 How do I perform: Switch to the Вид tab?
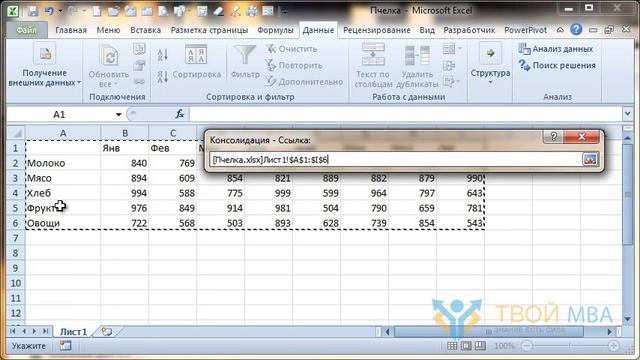(427, 30)
